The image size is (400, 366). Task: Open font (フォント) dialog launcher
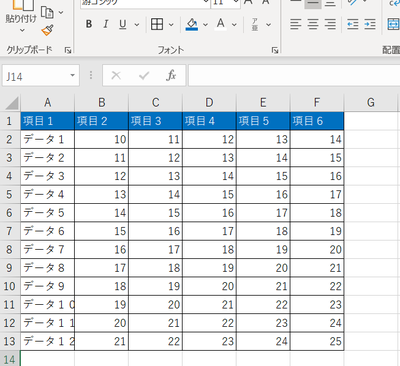click(x=275, y=50)
